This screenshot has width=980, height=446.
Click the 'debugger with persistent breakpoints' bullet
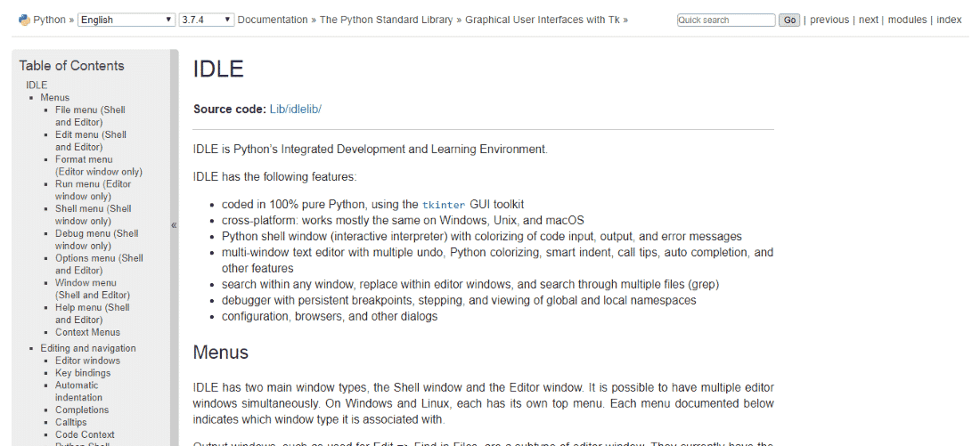[460, 301]
